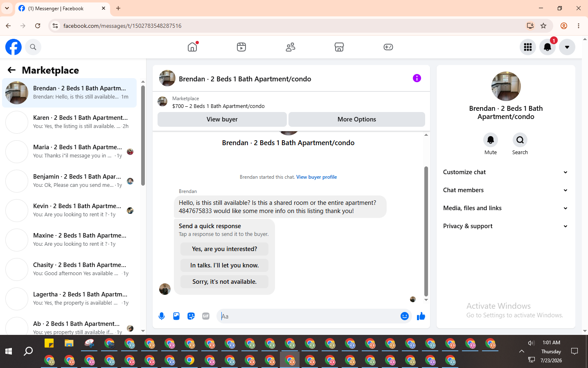This screenshot has width=588, height=368.
Task: Reload the page with the refresh icon
Action: pyautogui.click(x=38, y=26)
